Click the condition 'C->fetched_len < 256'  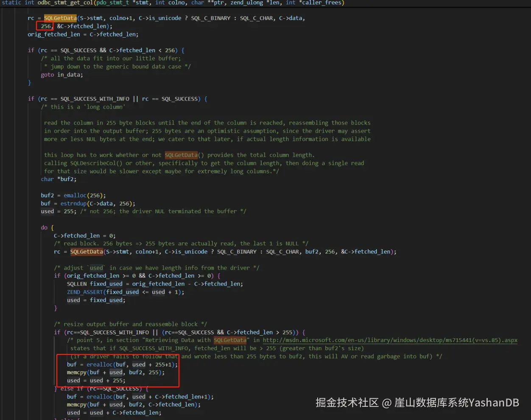(142, 50)
